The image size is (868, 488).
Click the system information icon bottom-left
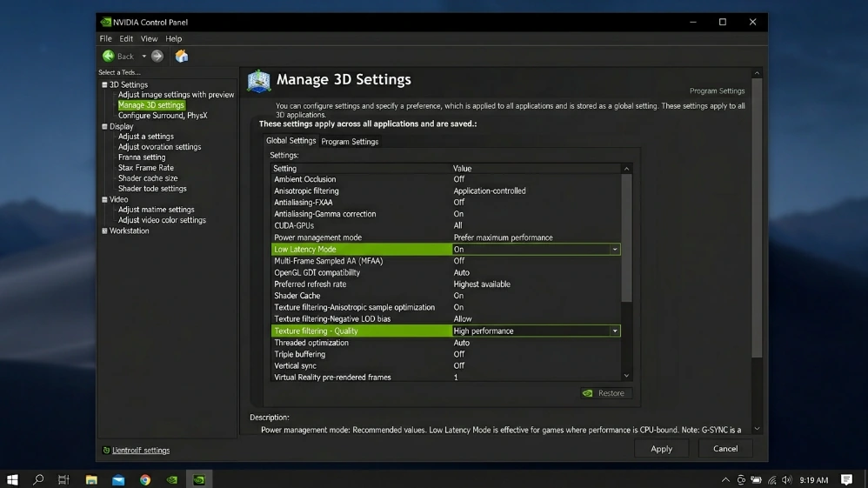pos(106,451)
